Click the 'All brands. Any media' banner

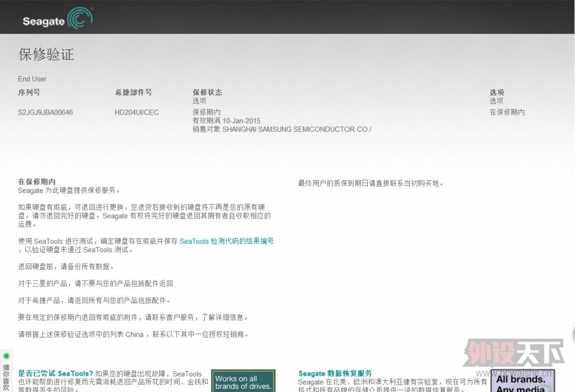point(523,381)
